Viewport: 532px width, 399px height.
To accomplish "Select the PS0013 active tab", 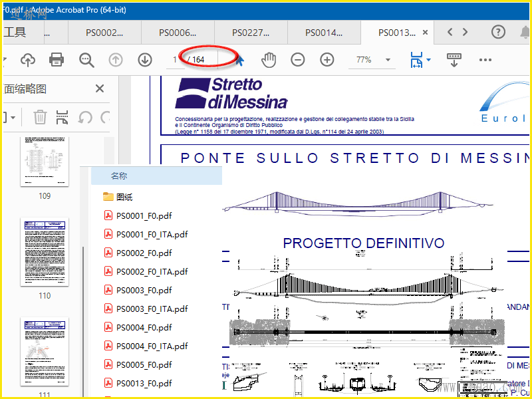I will coord(397,33).
